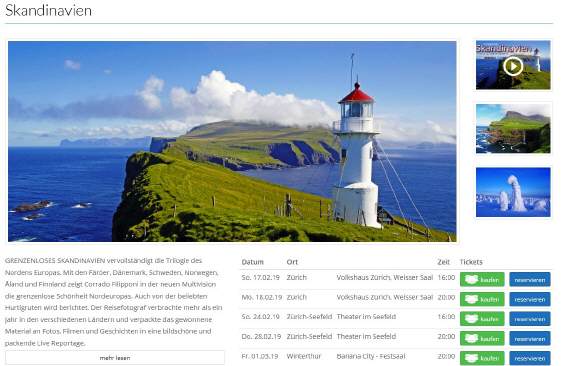Screen dimensions: 561x366
Task: Click Banana City - Festsaal venue text
Action: pos(371,356)
